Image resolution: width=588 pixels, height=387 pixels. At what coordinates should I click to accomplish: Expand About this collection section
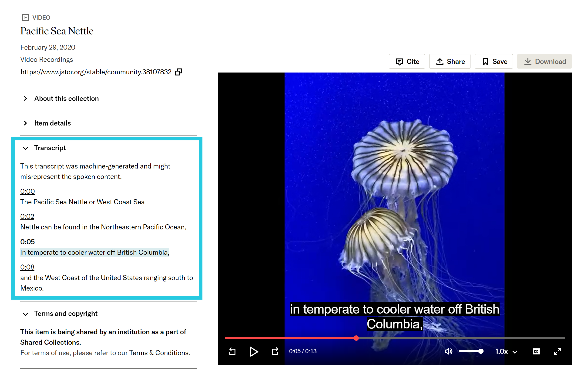[x=108, y=99]
